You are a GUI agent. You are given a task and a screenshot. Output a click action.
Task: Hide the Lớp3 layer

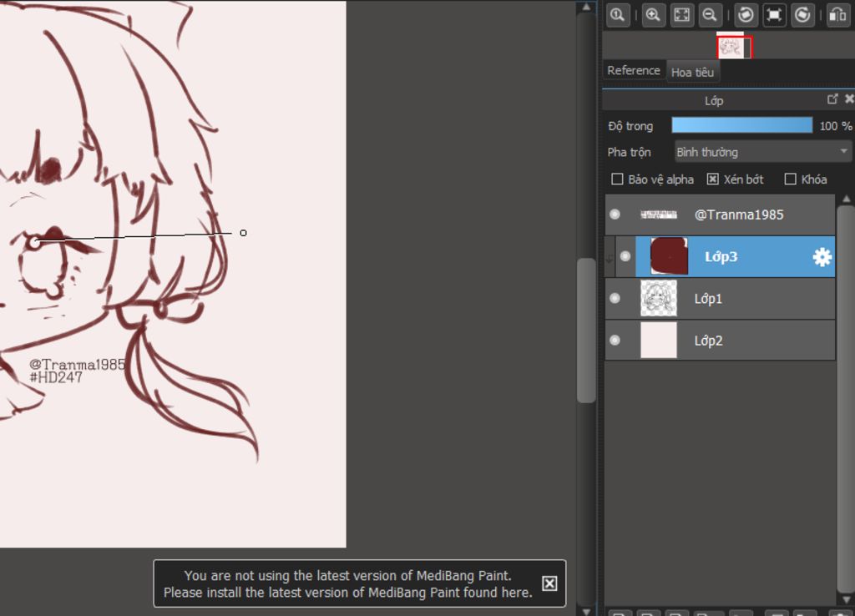pyautogui.click(x=625, y=256)
